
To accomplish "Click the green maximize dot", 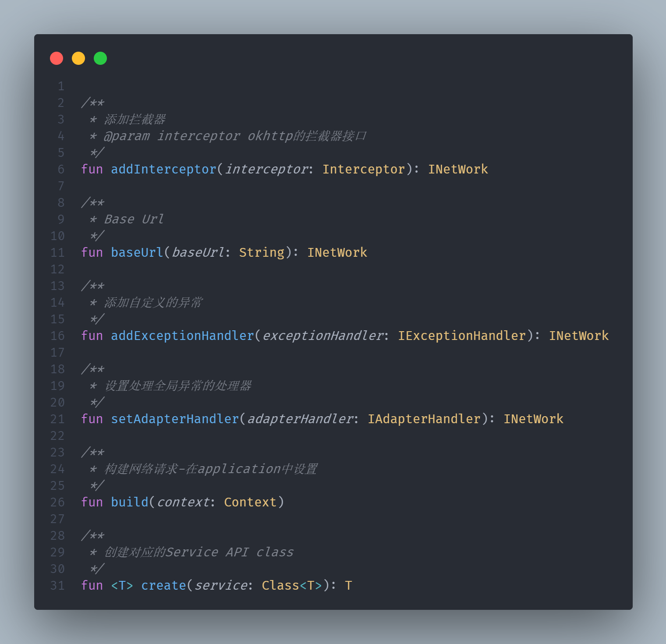I will [100, 58].
